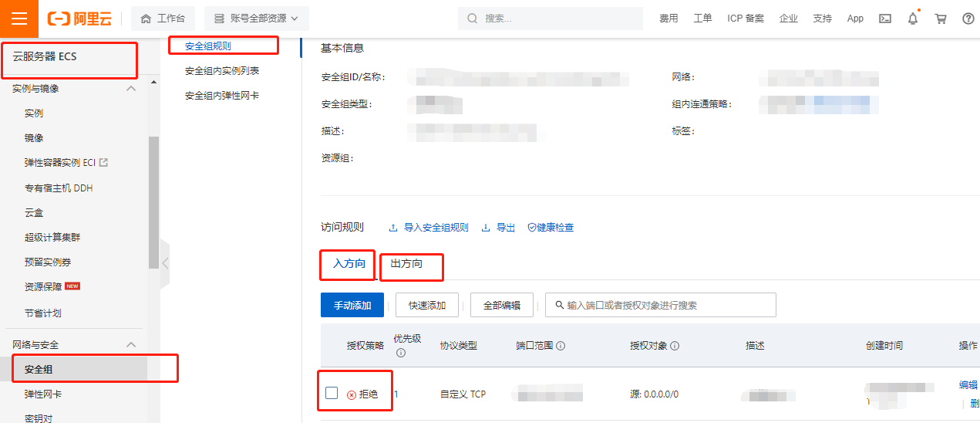The image size is (980, 423).
Task: Open 实例 in sidebar
Action: pyautogui.click(x=34, y=113)
